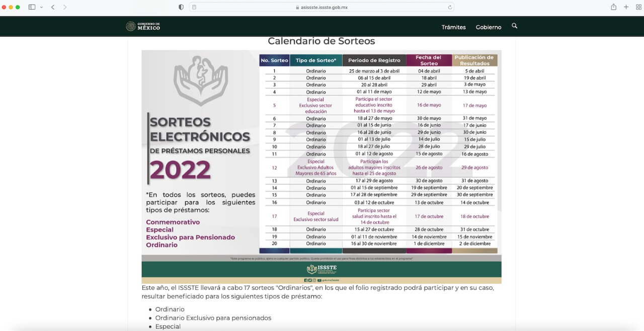The width and height of the screenshot is (644, 331).
Task: Click the "Tipo de Sorteo*" column header
Action: 316,60
